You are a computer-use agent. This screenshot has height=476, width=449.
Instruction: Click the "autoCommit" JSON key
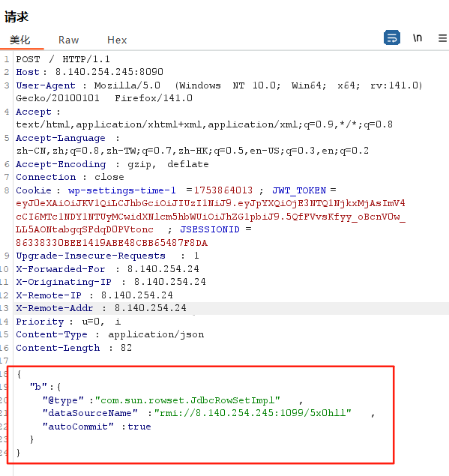pyautogui.click(x=78, y=427)
